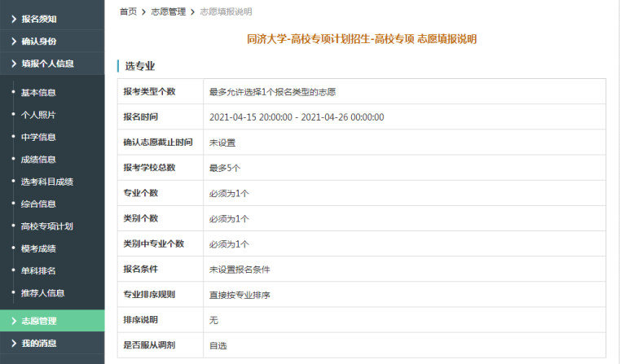Click the 专业排序规则 row label
Image resolution: width=620 pixels, height=364 pixels.
tap(149, 295)
